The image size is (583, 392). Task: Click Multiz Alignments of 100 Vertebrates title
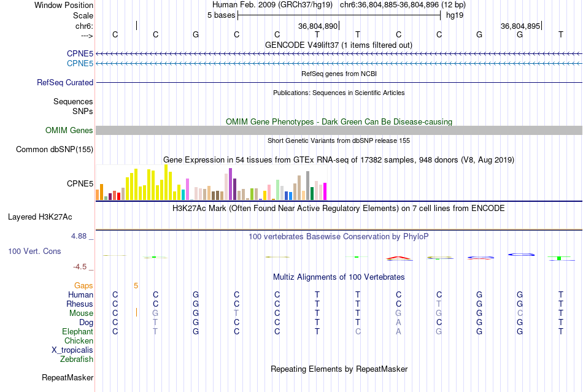(339, 277)
